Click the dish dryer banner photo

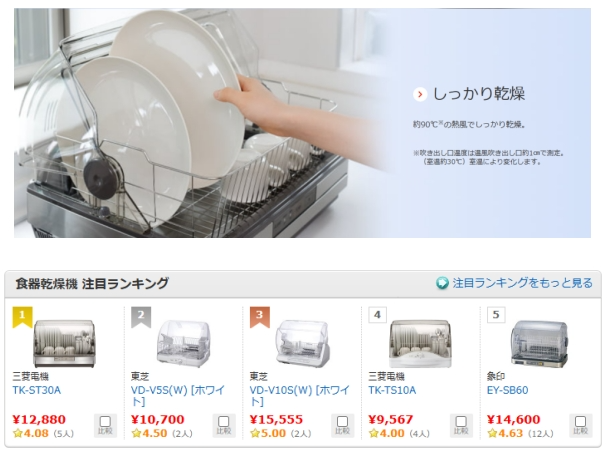[302, 123]
